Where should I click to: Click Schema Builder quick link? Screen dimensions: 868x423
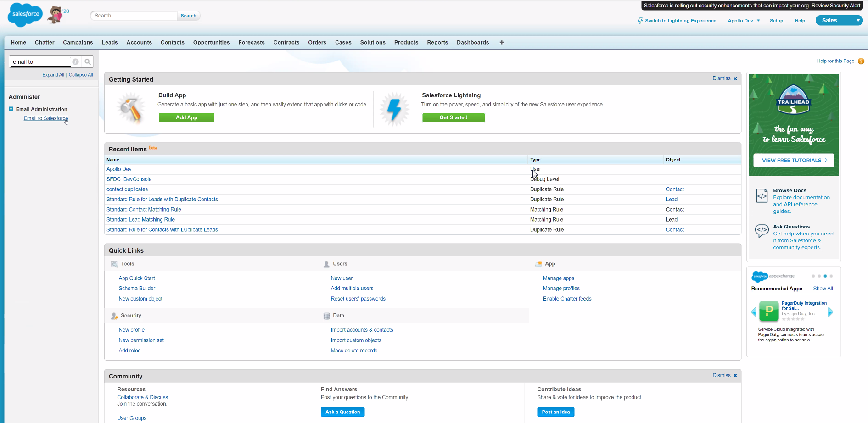[x=137, y=289]
